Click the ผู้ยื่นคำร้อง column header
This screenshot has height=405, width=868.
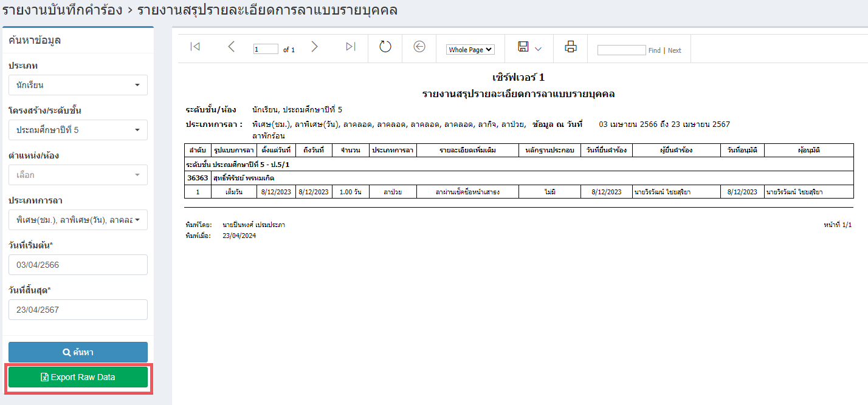coord(676,150)
